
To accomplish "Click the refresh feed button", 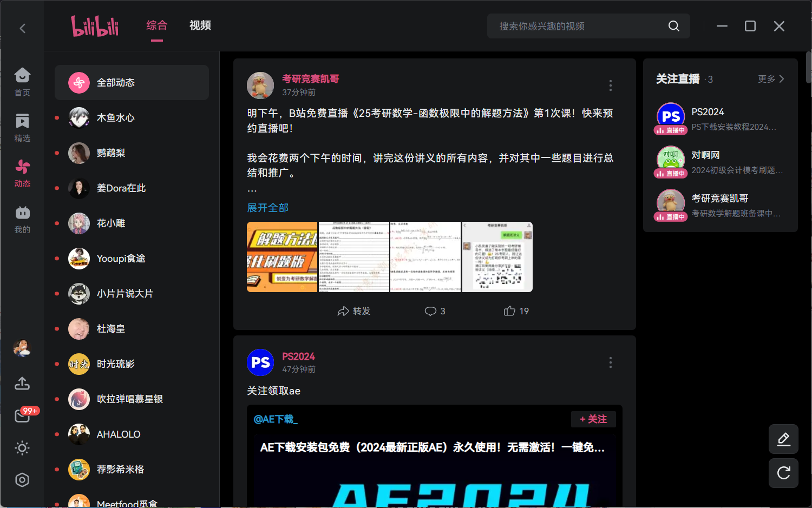I will pos(783,473).
